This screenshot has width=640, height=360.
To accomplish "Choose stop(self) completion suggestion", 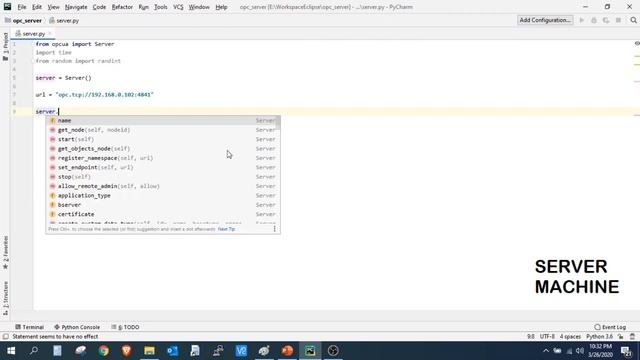I will [x=162, y=177].
